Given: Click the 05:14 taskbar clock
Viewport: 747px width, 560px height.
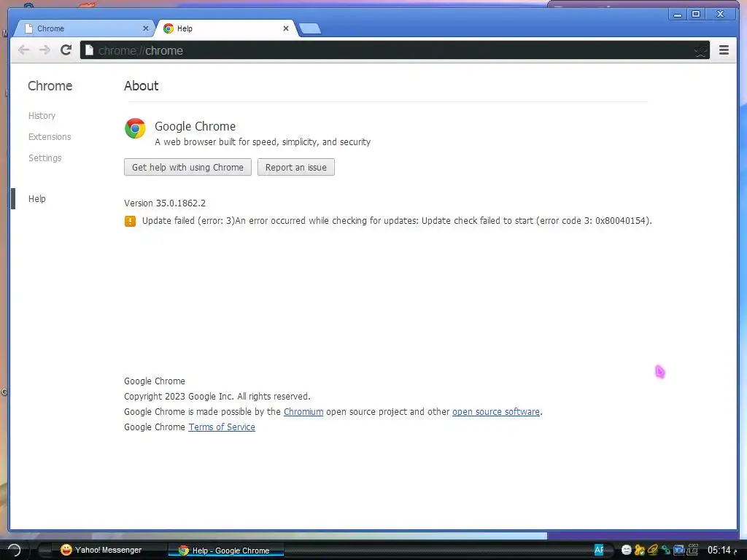Looking at the screenshot, I should (x=721, y=550).
